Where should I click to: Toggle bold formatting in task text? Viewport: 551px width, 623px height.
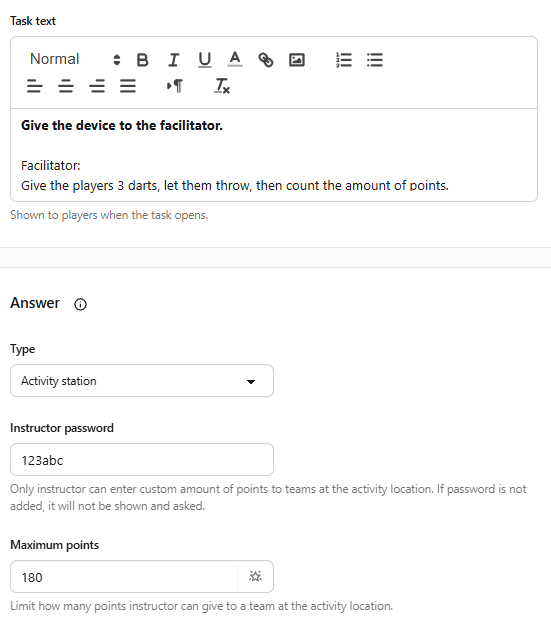click(x=142, y=60)
